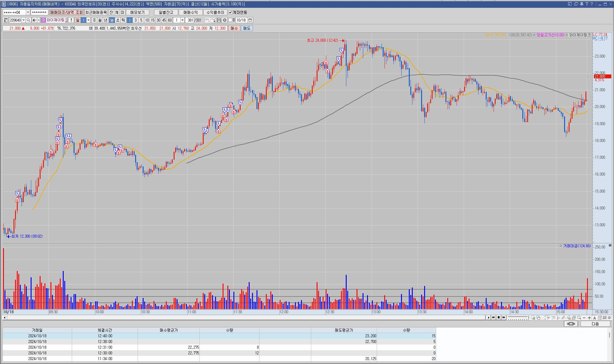Click the save chart floppy icon

(x=219, y=20)
